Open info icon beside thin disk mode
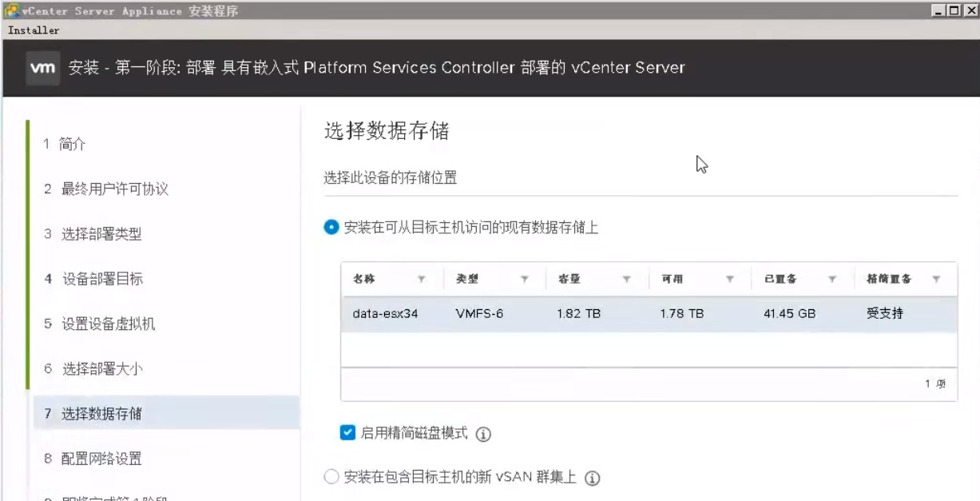The image size is (980, 501). pyautogui.click(x=483, y=435)
